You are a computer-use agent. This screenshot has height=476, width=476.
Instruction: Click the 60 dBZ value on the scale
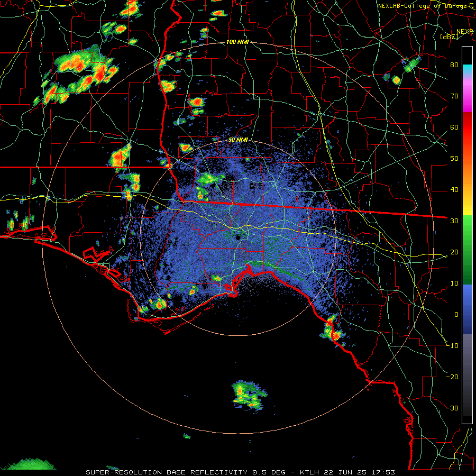[x=454, y=127]
